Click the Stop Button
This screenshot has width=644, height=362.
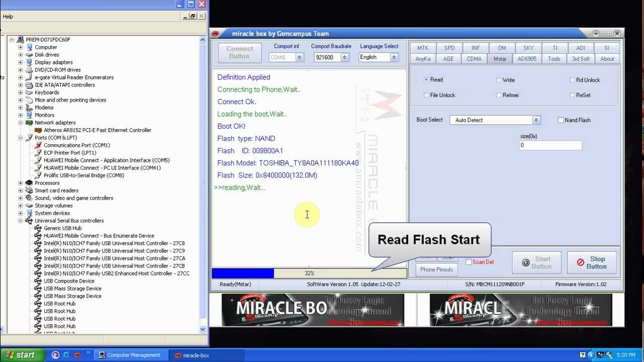(x=592, y=262)
